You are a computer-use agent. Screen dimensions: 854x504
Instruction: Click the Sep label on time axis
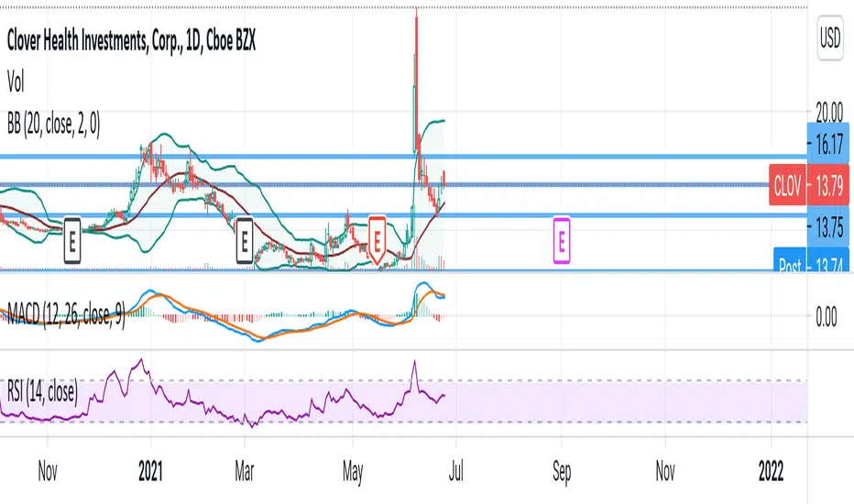pyautogui.click(x=562, y=472)
